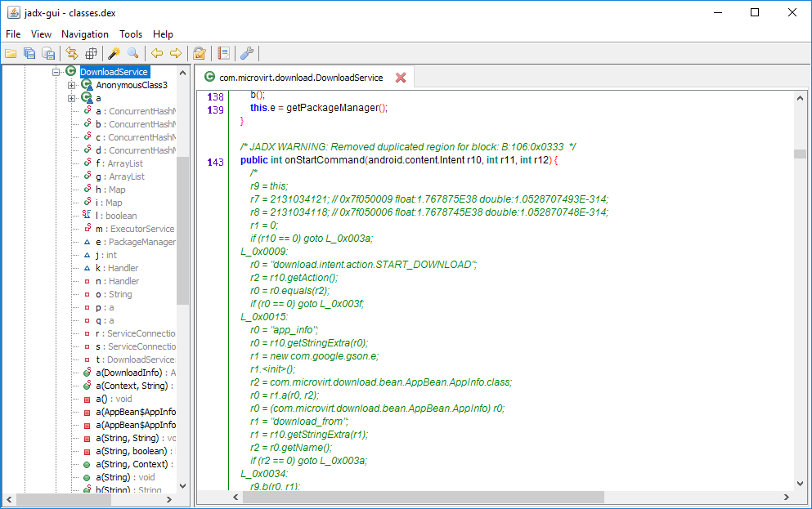The width and height of the screenshot is (812, 509).
Task: Expand the inner class a node
Action: click(x=71, y=98)
